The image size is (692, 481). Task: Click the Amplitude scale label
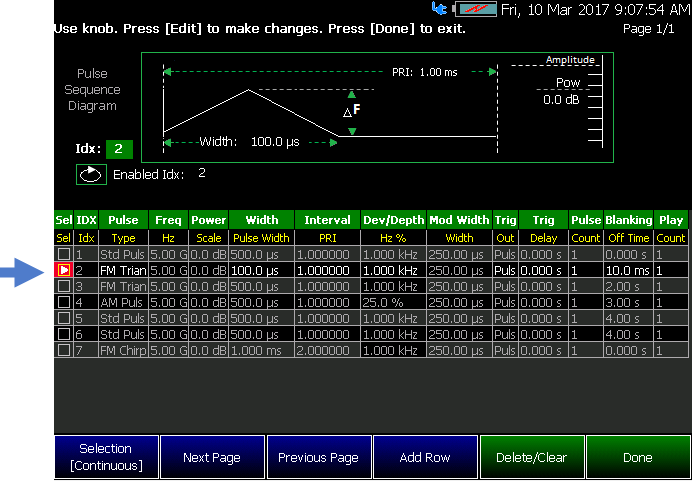tap(570, 60)
